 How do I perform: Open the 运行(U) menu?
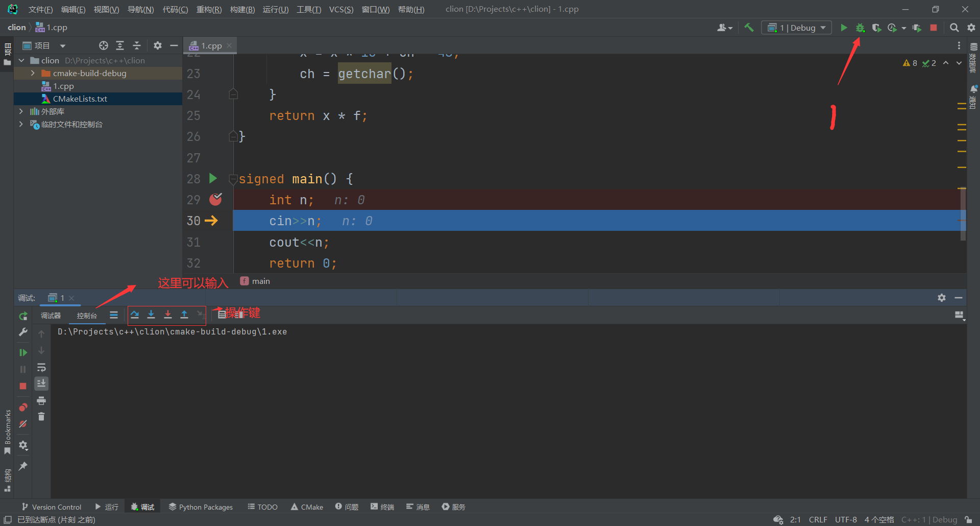(x=275, y=10)
